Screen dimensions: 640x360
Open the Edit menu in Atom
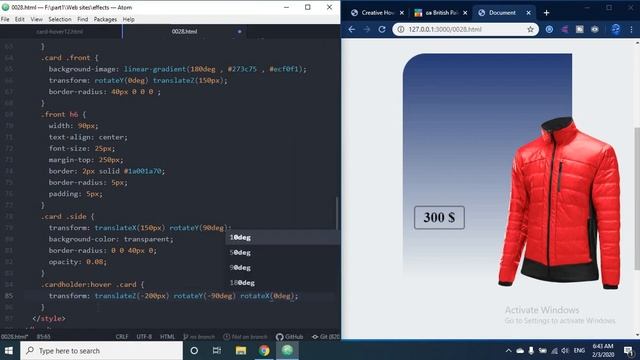click(x=20, y=19)
